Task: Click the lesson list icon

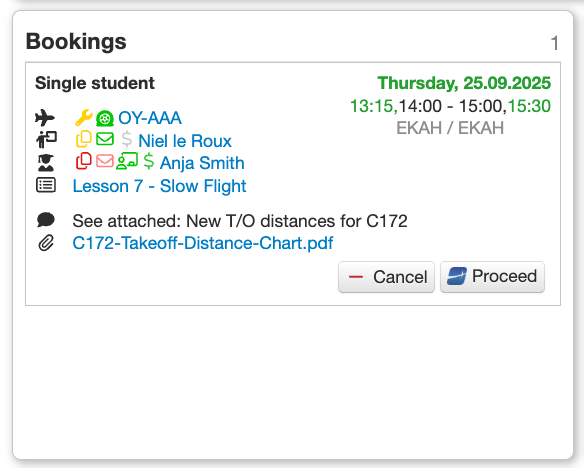Action: pyautogui.click(x=46, y=185)
